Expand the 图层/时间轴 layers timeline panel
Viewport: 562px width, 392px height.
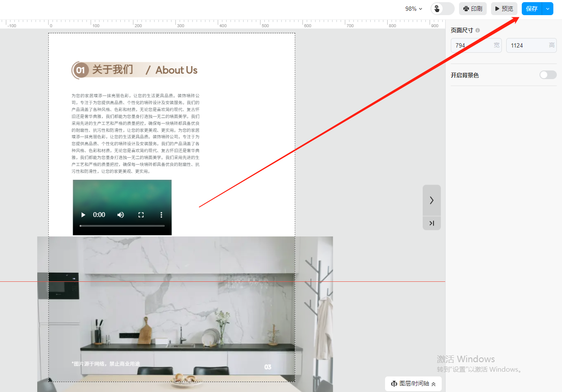[413, 383]
